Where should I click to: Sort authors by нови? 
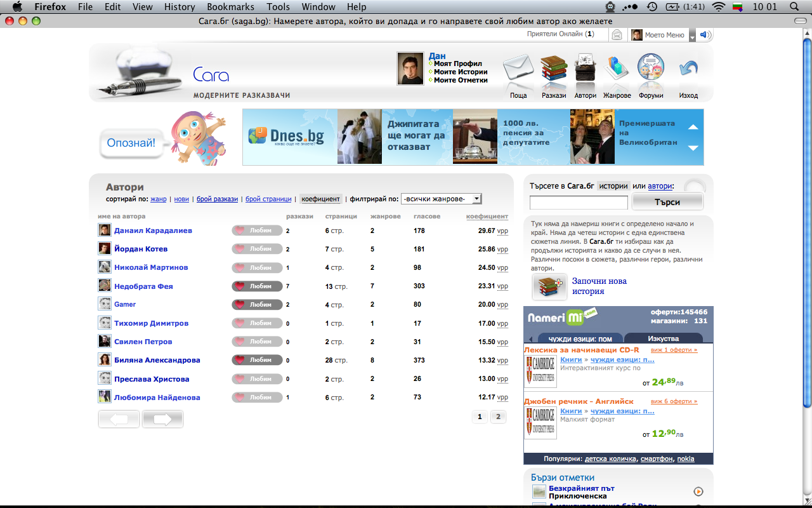(181, 199)
